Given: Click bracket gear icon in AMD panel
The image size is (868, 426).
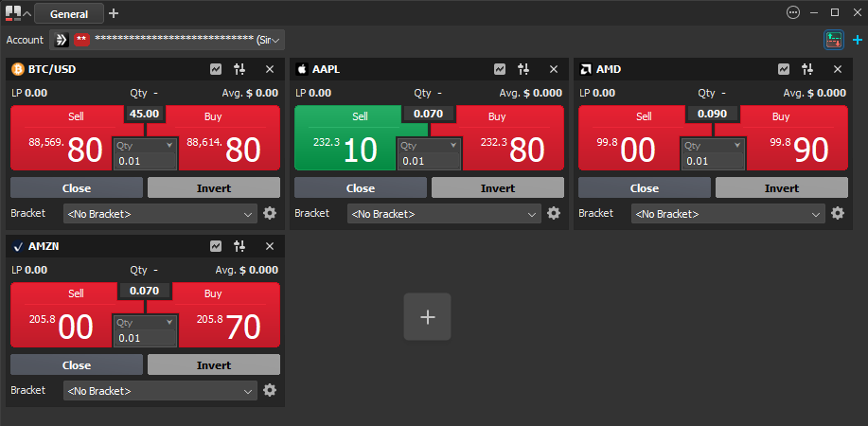Looking at the screenshot, I should click(837, 213).
